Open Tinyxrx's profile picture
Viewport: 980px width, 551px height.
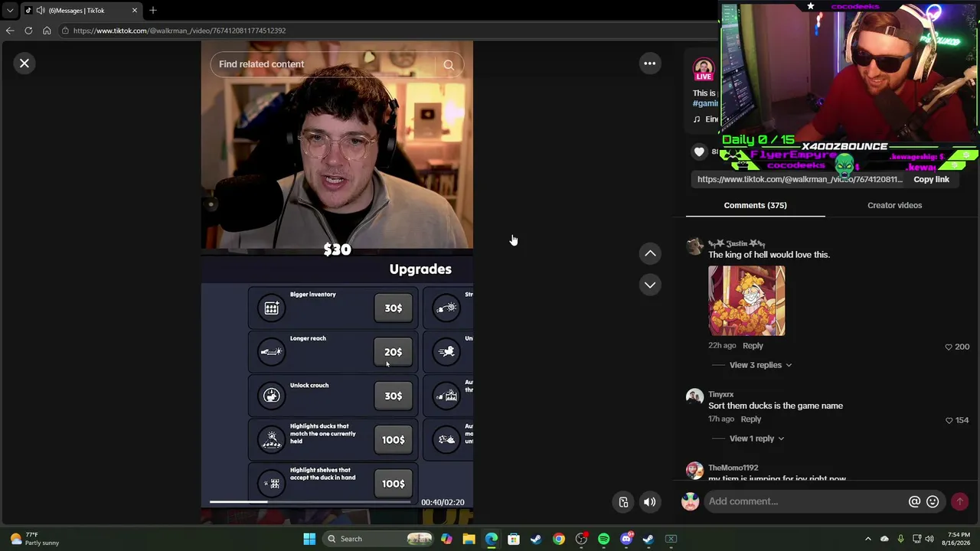[694, 396]
